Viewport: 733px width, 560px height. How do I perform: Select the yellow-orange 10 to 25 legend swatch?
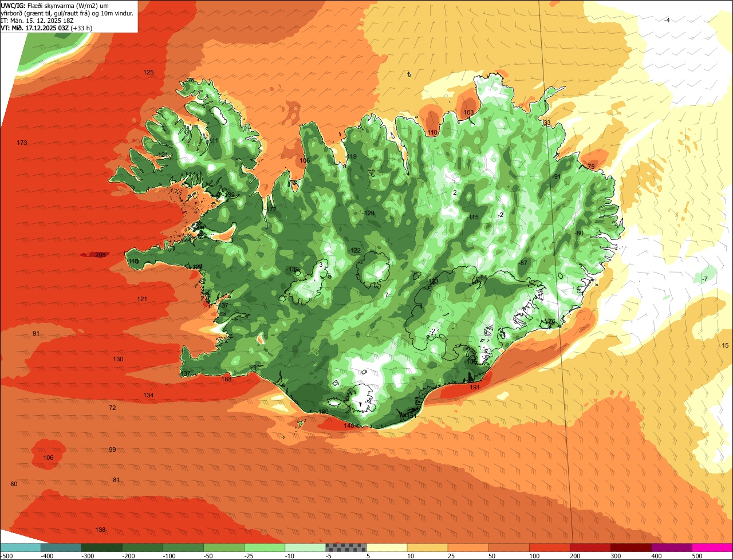click(427, 547)
